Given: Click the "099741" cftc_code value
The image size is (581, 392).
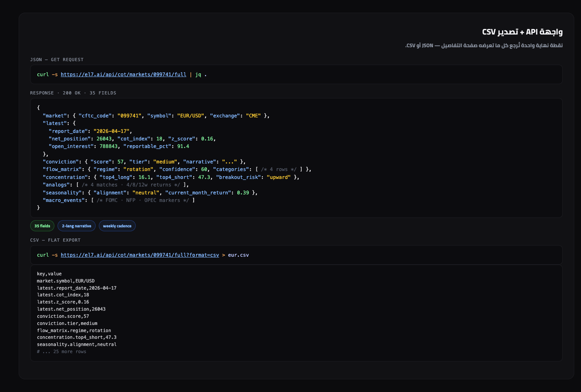Looking at the screenshot, I should 129,116.
